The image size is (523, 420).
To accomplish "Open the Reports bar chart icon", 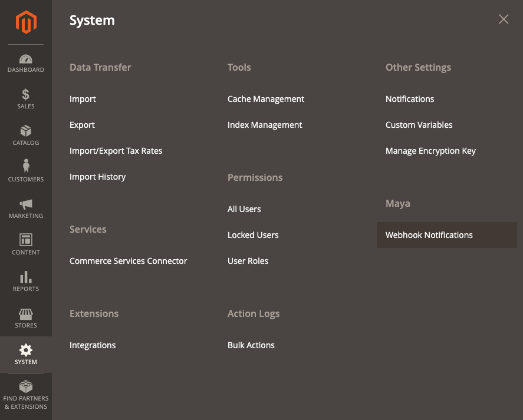I will 26,277.
